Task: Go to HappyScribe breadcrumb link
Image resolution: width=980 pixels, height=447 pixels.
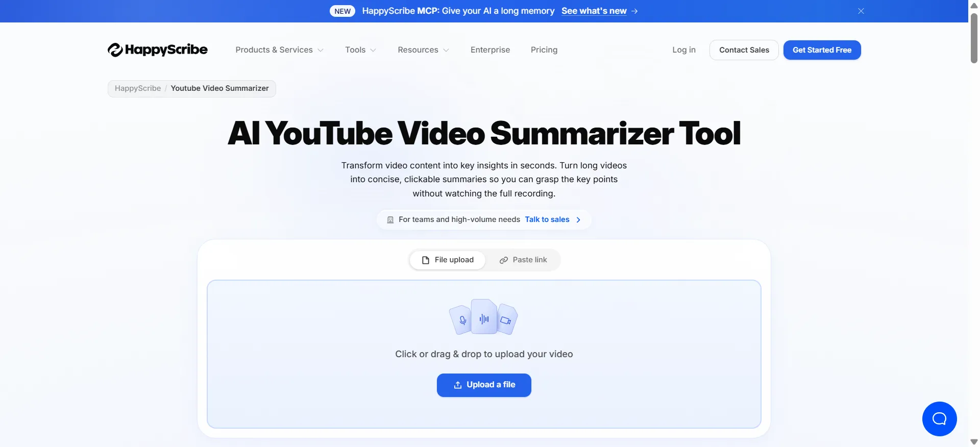Action: point(138,88)
